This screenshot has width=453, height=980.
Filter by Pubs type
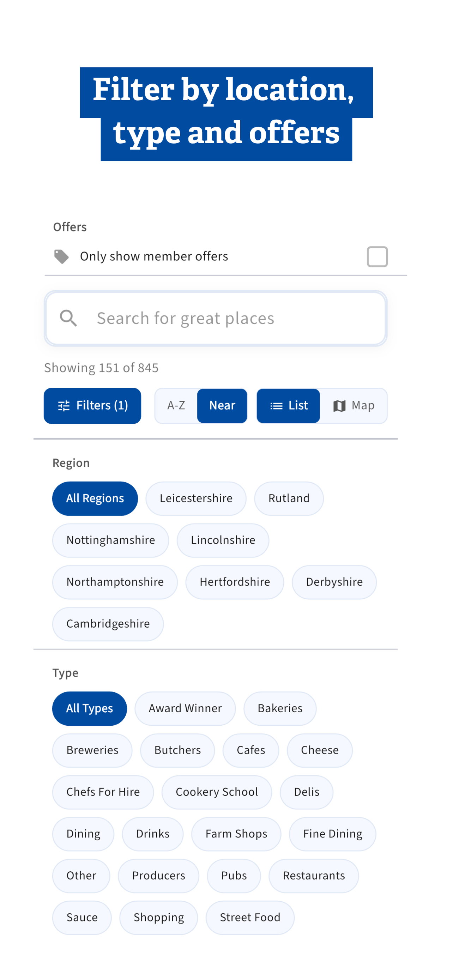click(x=234, y=876)
